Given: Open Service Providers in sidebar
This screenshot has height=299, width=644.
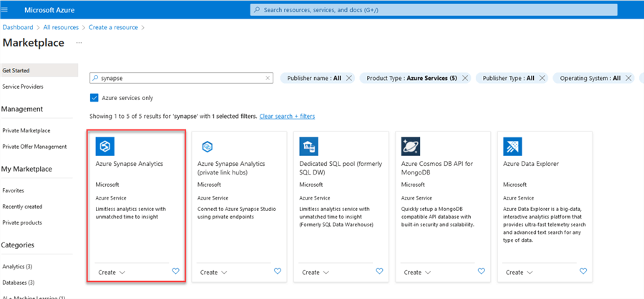Looking at the screenshot, I should (23, 87).
